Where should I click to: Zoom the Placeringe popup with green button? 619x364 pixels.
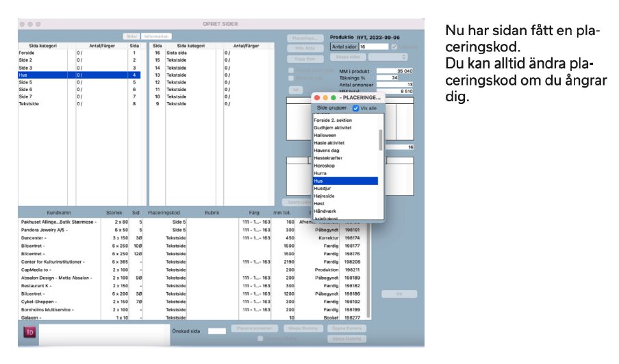point(333,98)
